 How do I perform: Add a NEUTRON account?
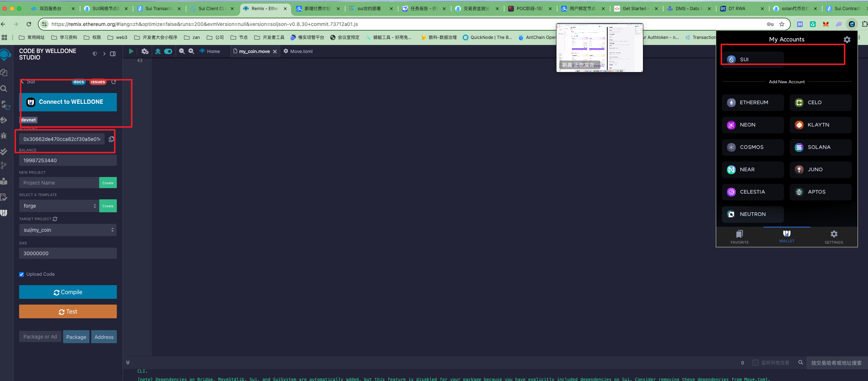tap(753, 214)
